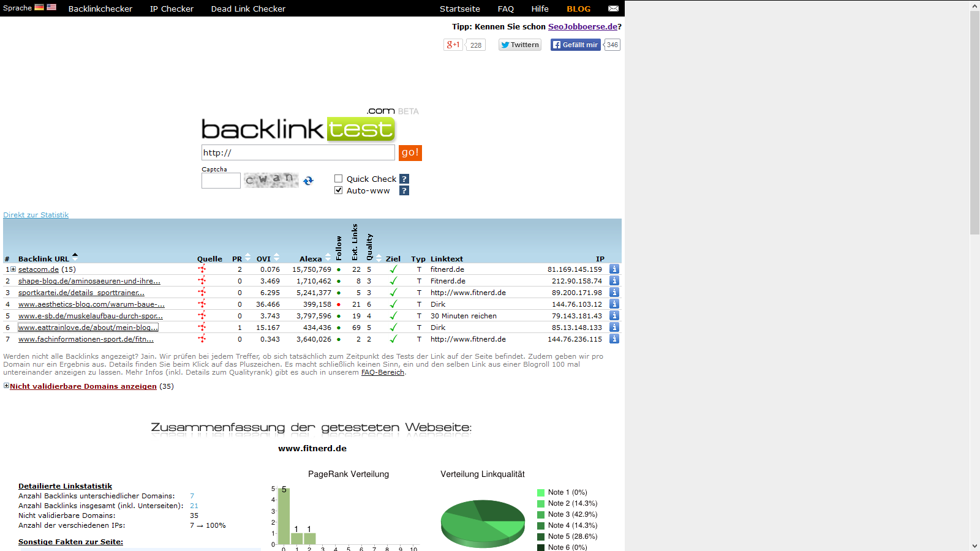Open Hilfe in top navigation

540,9
